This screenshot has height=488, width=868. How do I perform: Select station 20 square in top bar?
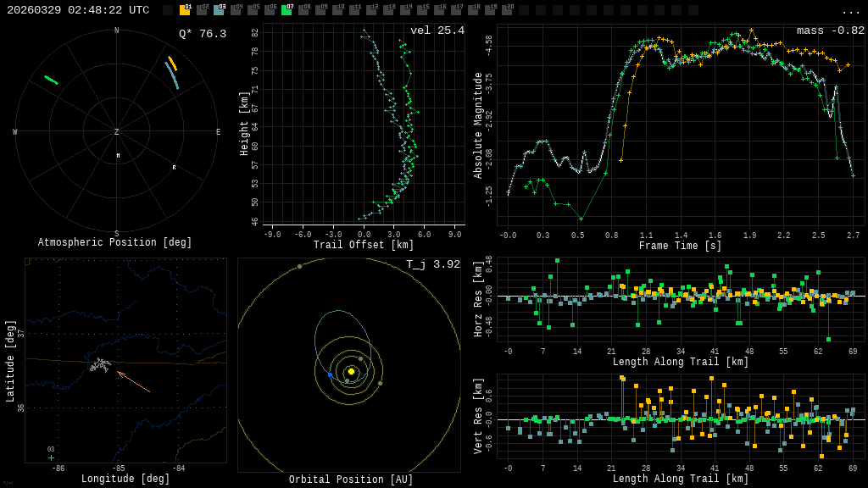507,10
